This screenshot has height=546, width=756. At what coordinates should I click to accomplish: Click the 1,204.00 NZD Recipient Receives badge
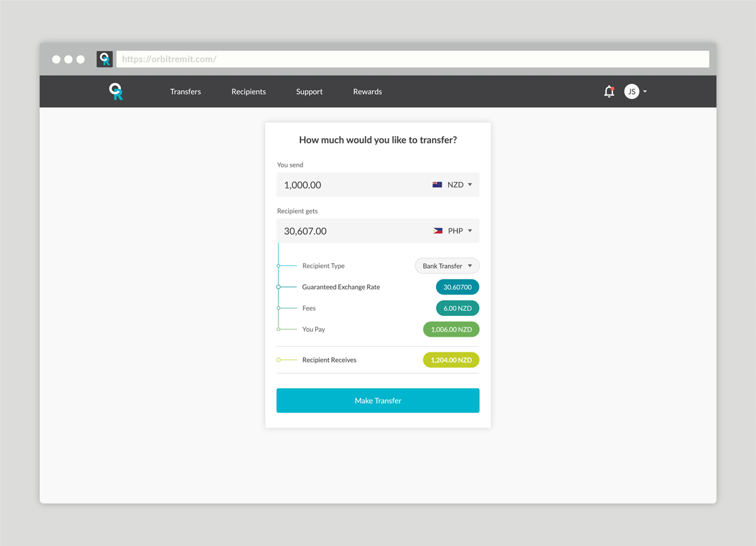[x=451, y=360]
